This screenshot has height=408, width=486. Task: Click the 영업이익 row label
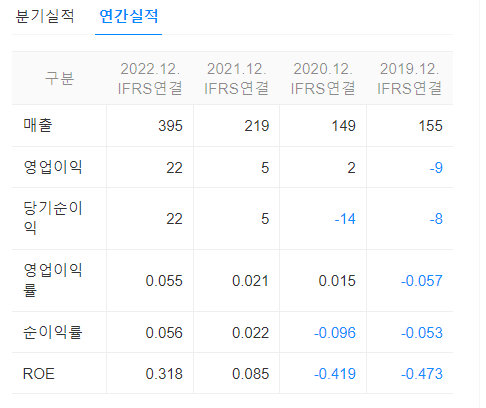[53, 167]
